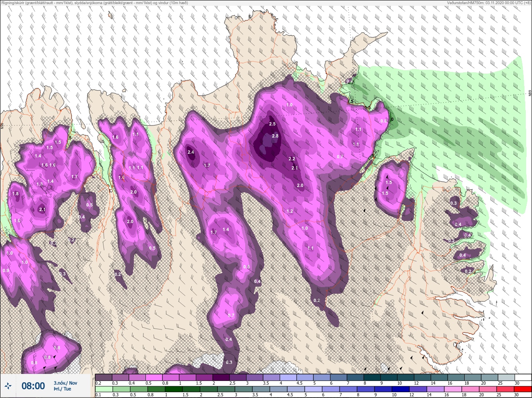Click the 1.2 snowfall value on the map

click(x=290, y=211)
